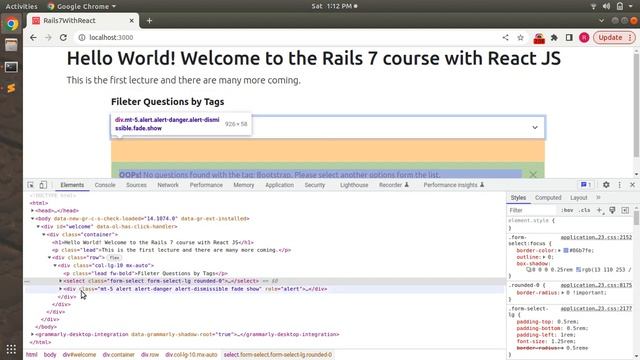Switch to the Elements tab
The height and width of the screenshot is (360, 640).
(x=72, y=185)
